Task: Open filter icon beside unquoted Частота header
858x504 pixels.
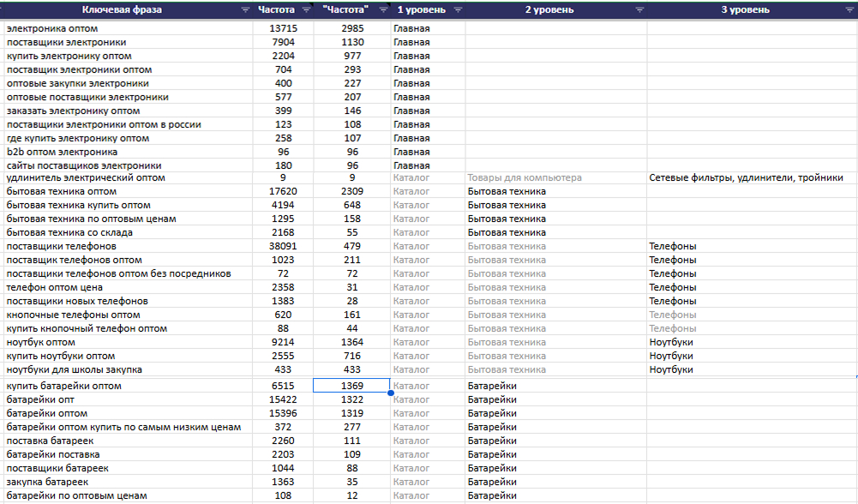Action: click(305, 10)
